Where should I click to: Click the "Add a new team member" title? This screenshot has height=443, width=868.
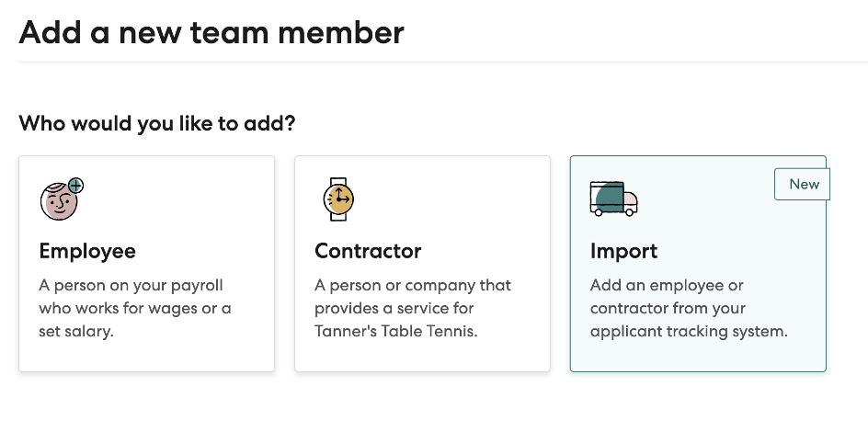point(211,32)
